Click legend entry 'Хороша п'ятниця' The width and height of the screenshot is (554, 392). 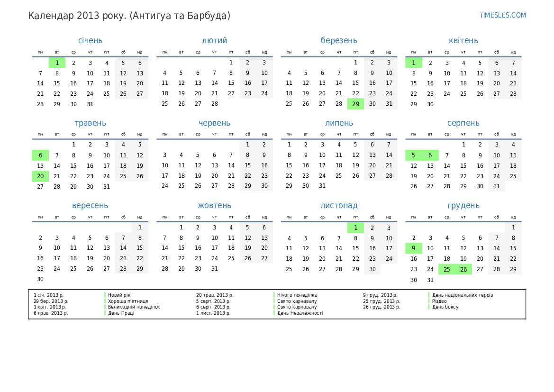(x=128, y=301)
